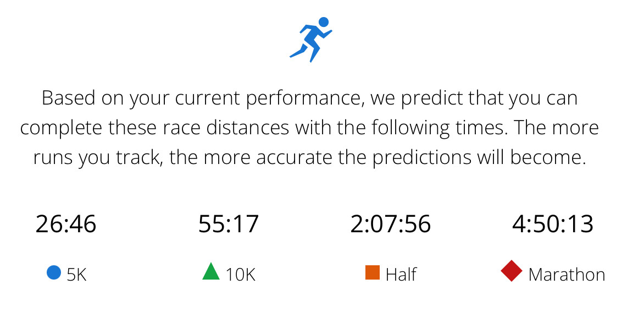Click the 4:50:13 predicted time
Image resolution: width=644 pixels, height=317 pixels.
(x=553, y=225)
